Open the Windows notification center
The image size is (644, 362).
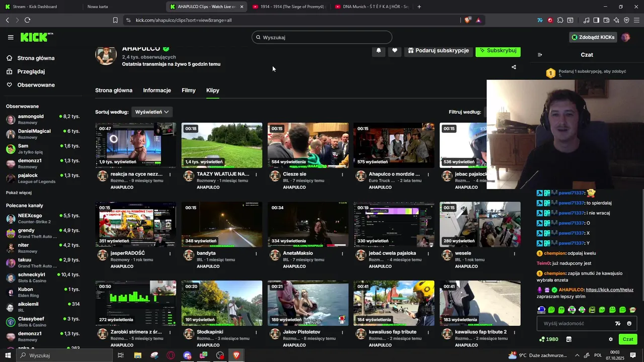click(x=633, y=355)
